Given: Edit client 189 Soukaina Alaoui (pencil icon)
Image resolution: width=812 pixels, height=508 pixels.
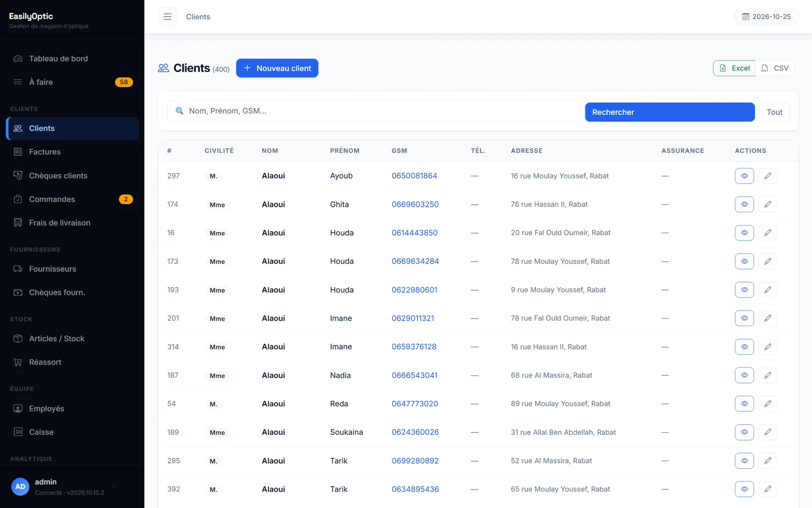Looking at the screenshot, I should click(x=768, y=432).
